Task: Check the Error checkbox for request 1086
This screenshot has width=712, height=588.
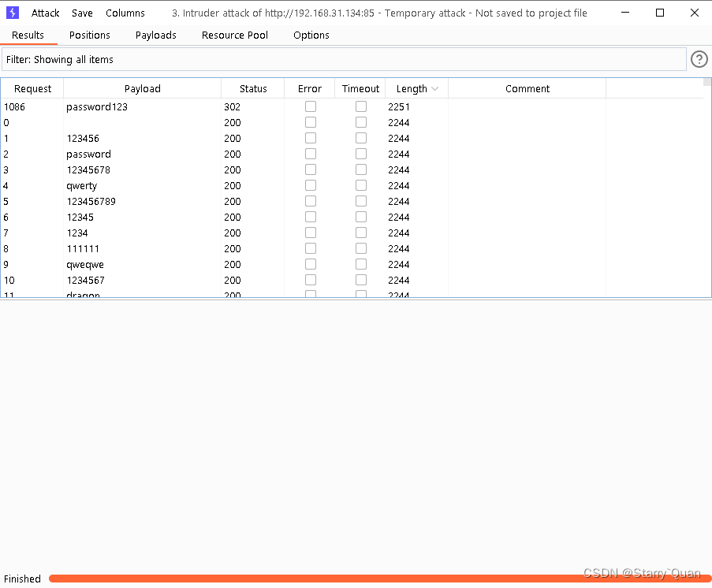Action: (x=310, y=106)
